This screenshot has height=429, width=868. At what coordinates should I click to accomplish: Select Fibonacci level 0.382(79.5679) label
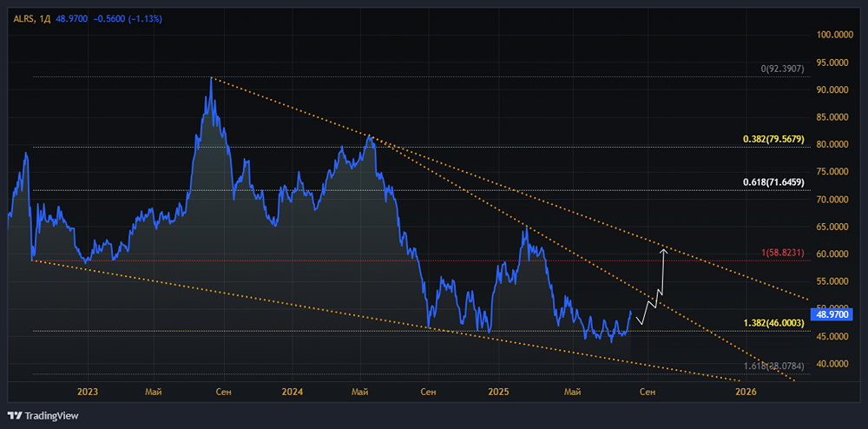tap(774, 139)
